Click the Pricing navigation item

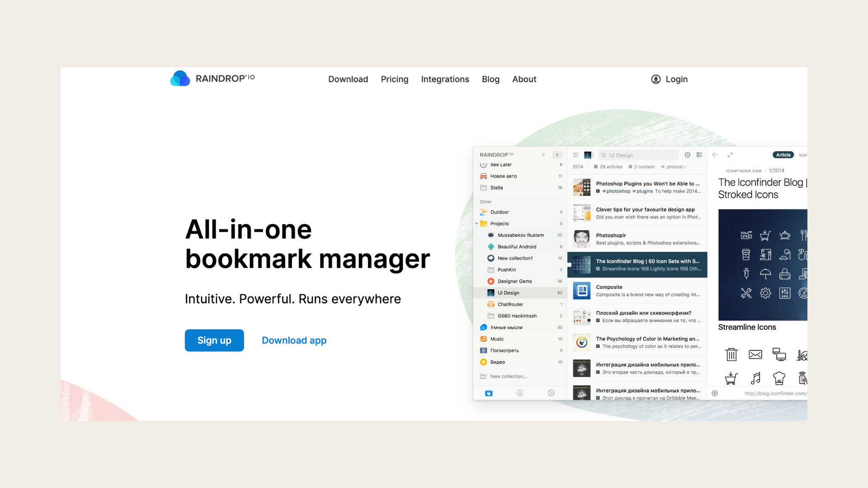tap(395, 79)
